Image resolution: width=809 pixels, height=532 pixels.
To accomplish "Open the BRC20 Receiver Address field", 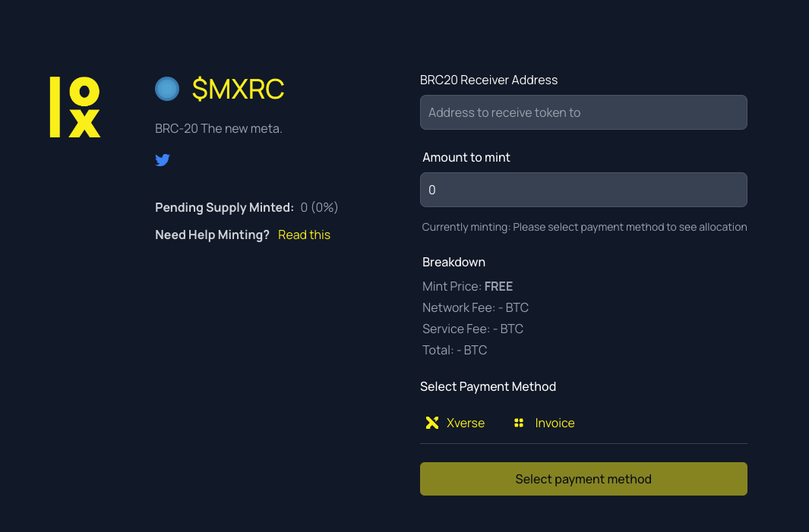I will tap(583, 112).
